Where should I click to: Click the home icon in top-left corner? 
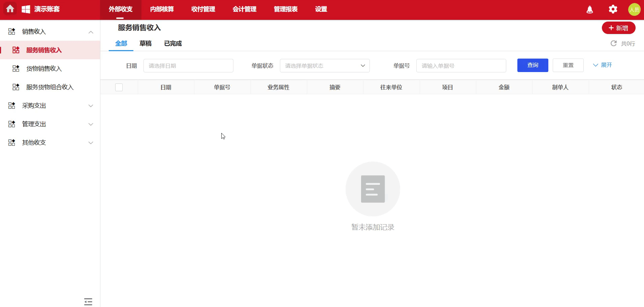[10, 9]
